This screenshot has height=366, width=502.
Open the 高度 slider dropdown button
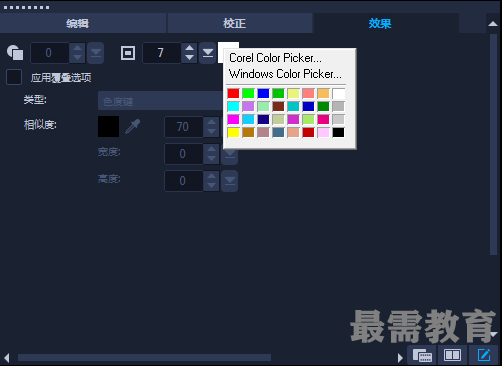point(230,181)
